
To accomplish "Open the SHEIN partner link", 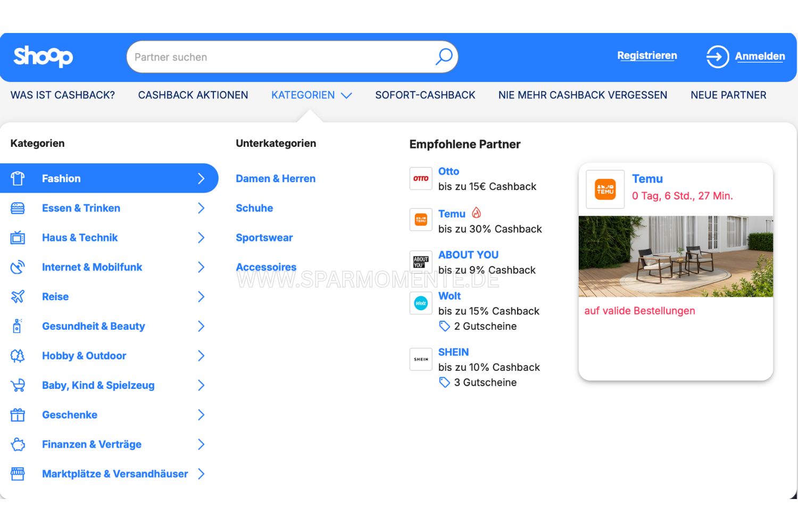I will 453,352.
